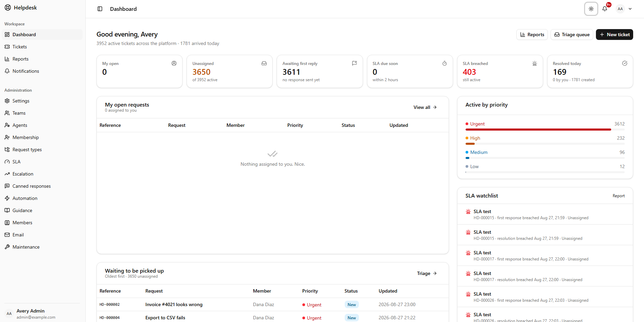Click reference HD-000002
The width and height of the screenshot is (644, 322).
click(110, 304)
